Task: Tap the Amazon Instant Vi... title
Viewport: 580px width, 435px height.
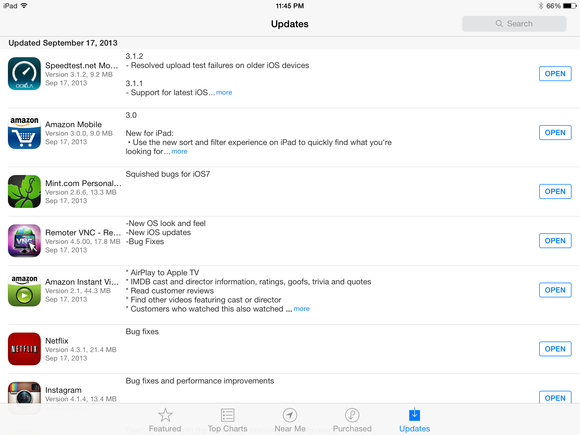Action: pos(82,282)
